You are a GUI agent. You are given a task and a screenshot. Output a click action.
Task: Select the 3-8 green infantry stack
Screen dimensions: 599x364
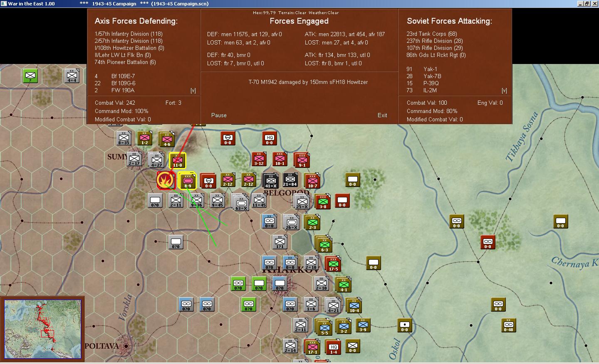[323, 202]
